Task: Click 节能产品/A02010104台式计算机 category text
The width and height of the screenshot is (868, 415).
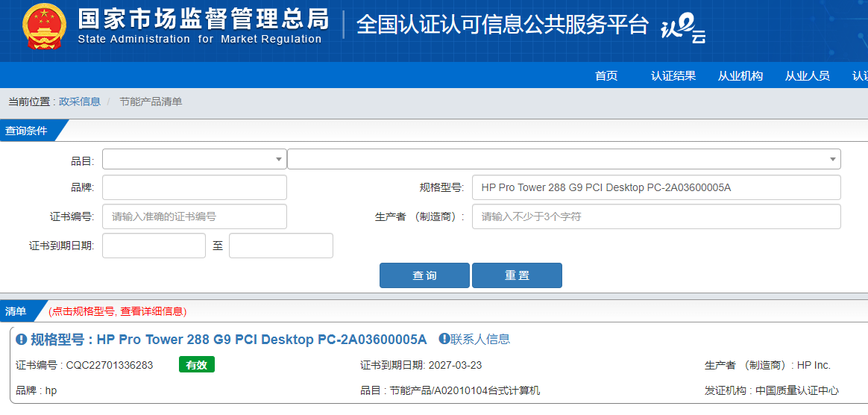Action: pyautogui.click(x=465, y=390)
